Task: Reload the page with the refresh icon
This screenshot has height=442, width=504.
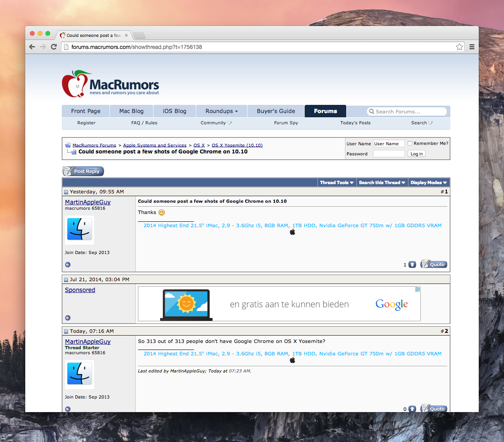Action: tap(54, 47)
